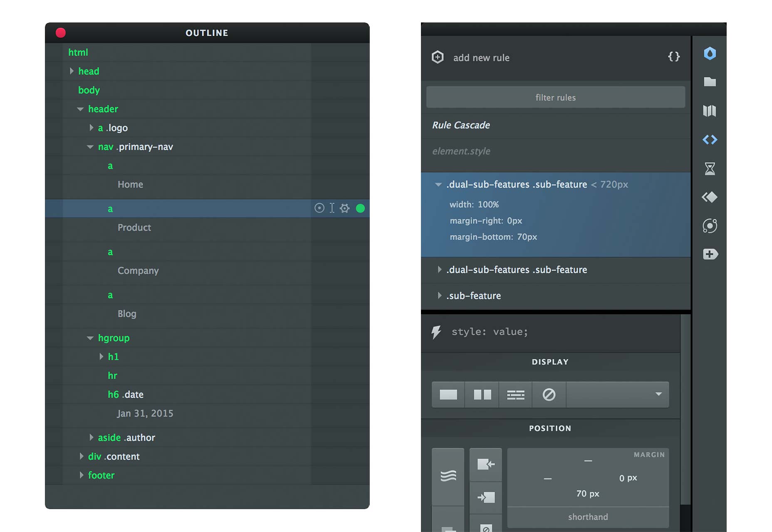This screenshot has height=532, width=772.
Task: Select the Home text node
Action: click(130, 184)
